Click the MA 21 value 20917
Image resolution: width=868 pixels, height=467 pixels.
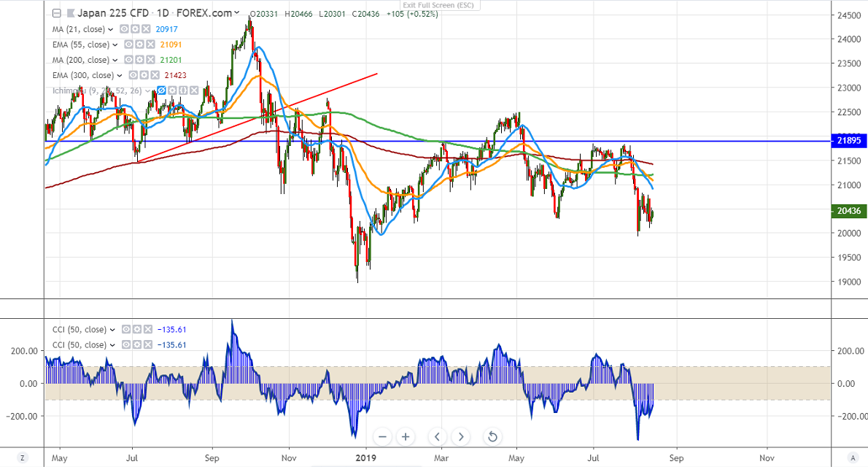point(166,28)
